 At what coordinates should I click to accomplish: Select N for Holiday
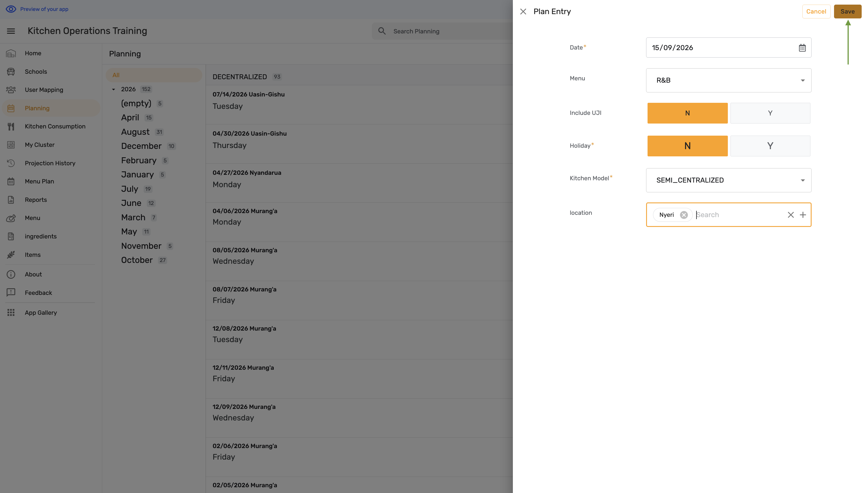(x=687, y=146)
